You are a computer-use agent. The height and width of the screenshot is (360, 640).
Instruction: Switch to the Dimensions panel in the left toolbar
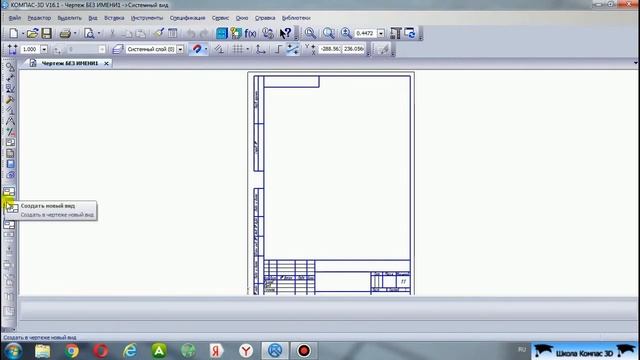(x=10, y=78)
